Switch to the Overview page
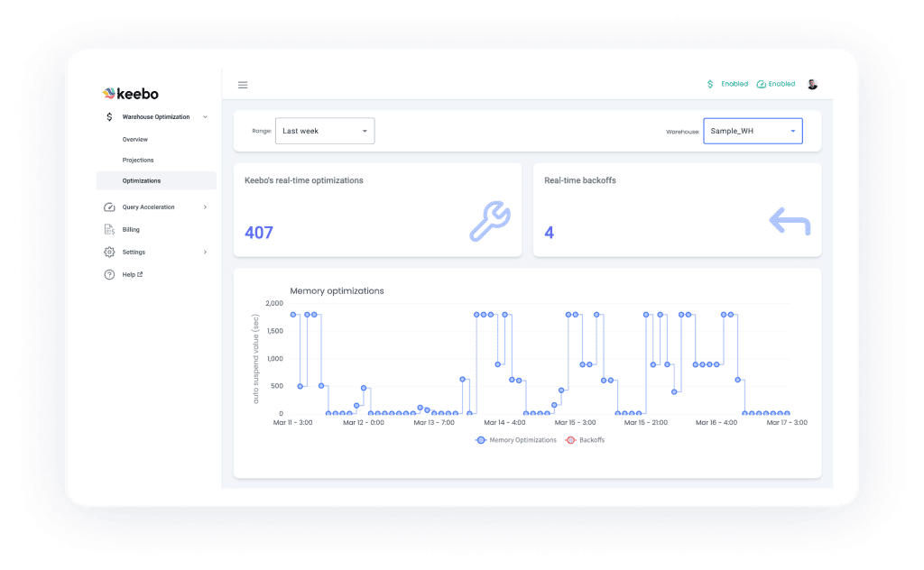Image resolution: width=924 pixels, height=570 pixels. point(137,139)
